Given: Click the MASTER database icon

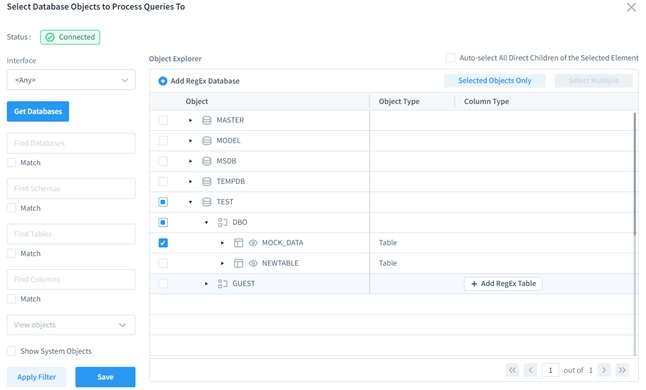Looking at the screenshot, I should 206,120.
